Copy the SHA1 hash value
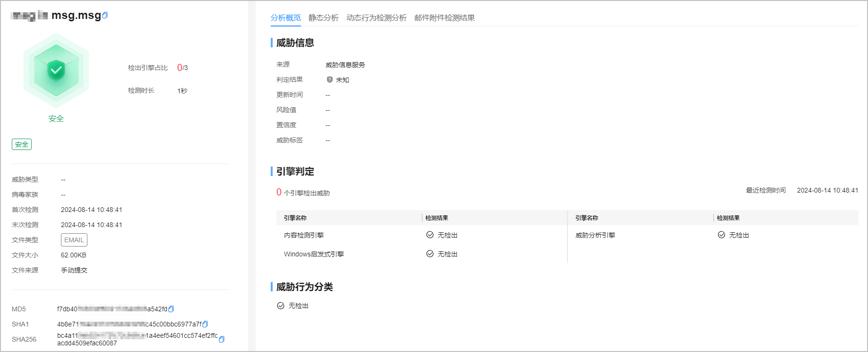Viewport: 868px width, 352px height. 205,324
